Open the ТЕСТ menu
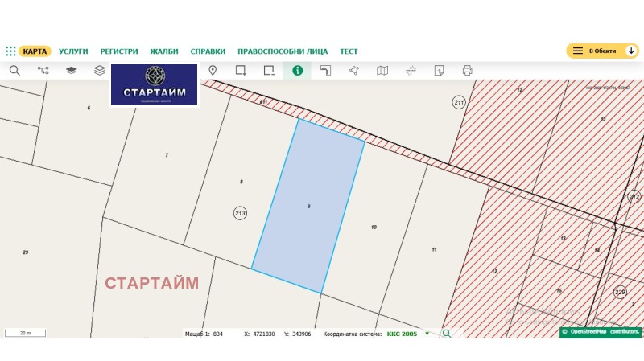This screenshot has height=361, width=644. click(x=349, y=51)
